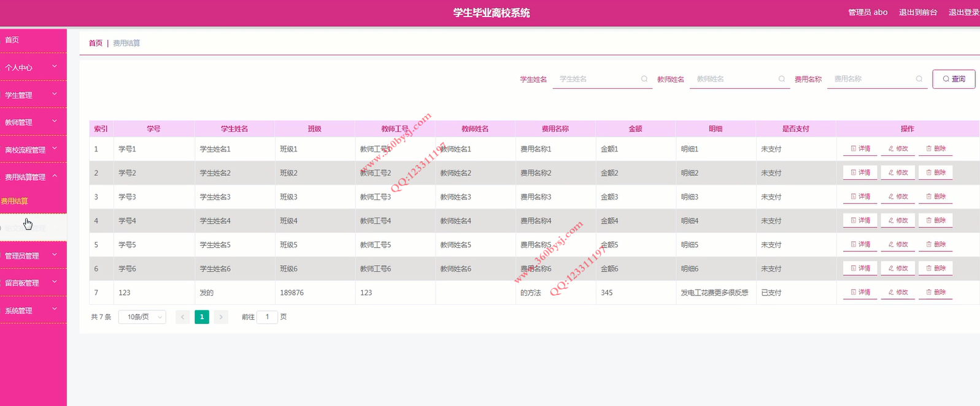Expand the 离校流程管理 sidebar menu
The image size is (980, 406).
pos(33,150)
